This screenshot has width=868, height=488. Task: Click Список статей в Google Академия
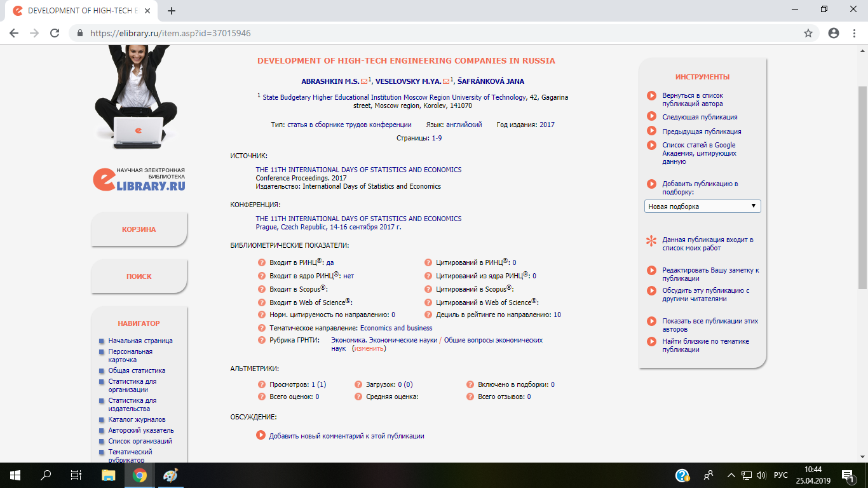(700, 153)
